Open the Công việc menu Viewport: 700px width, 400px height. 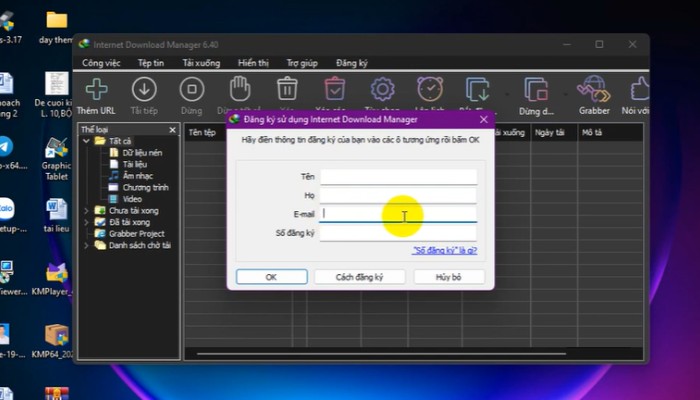tap(101, 63)
